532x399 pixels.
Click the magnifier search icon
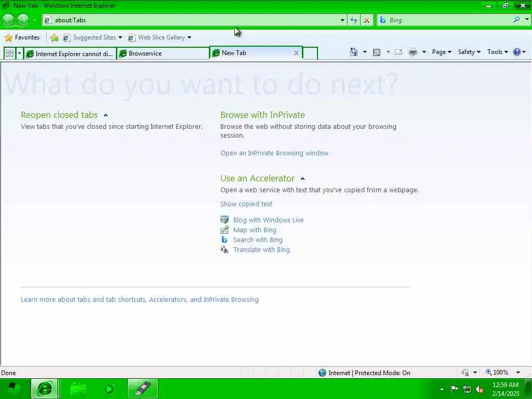[x=516, y=20]
